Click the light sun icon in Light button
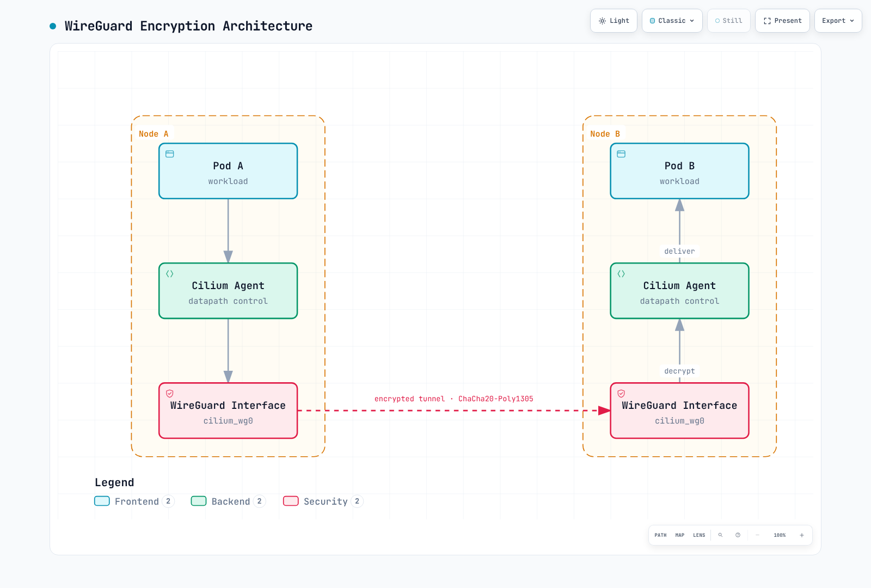The height and width of the screenshot is (588, 871). pyautogui.click(x=602, y=21)
